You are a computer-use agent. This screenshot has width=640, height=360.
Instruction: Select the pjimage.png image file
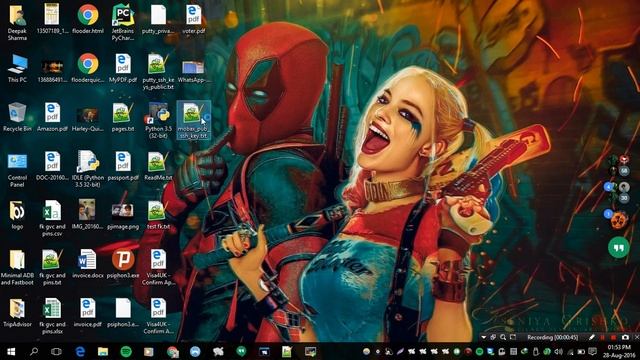click(123, 212)
